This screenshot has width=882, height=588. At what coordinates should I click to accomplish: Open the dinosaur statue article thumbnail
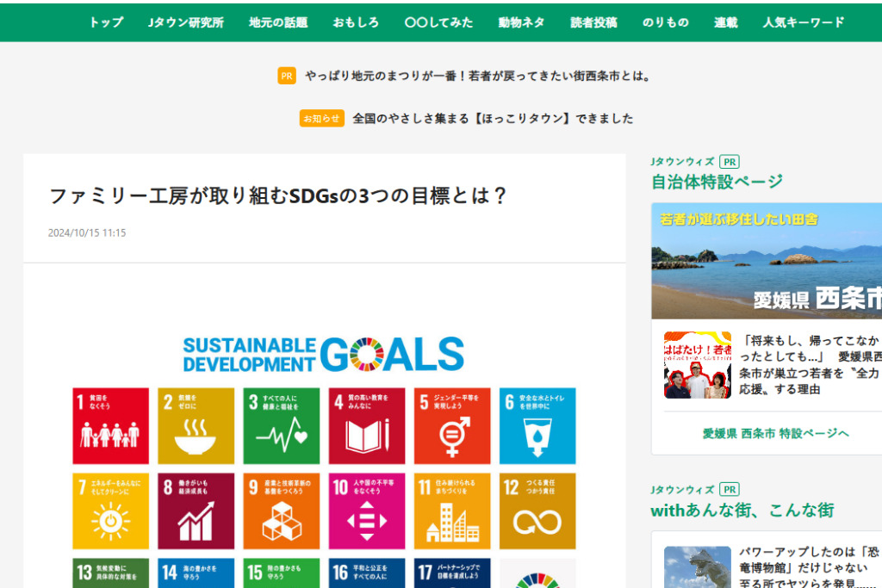(698, 567)
